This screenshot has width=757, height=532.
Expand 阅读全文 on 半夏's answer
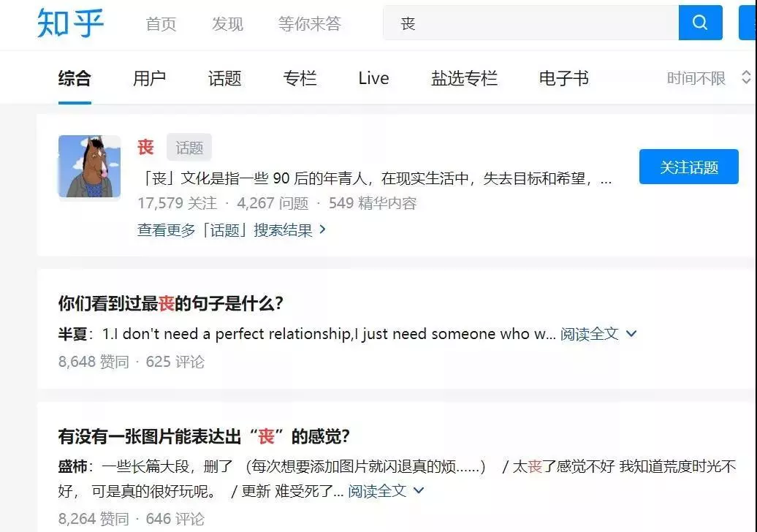[598, 333]
